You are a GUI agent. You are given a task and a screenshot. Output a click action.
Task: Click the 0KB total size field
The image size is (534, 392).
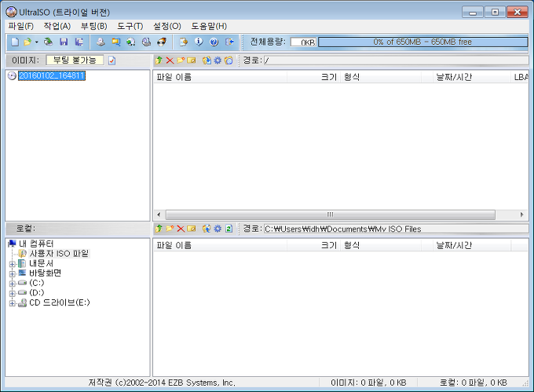(x=303, y=42)
